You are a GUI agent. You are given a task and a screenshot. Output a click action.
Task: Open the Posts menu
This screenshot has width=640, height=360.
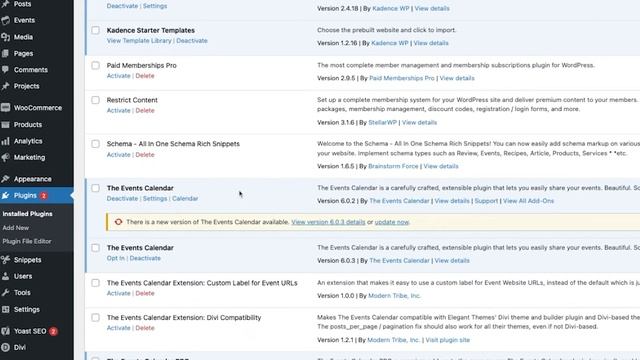click(22, 4)
